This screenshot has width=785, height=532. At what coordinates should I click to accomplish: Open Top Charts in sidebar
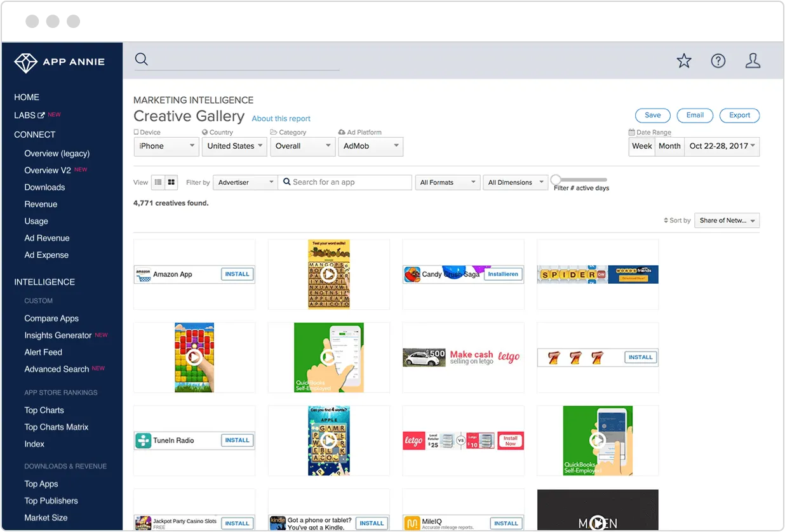[x=44, y=410]
